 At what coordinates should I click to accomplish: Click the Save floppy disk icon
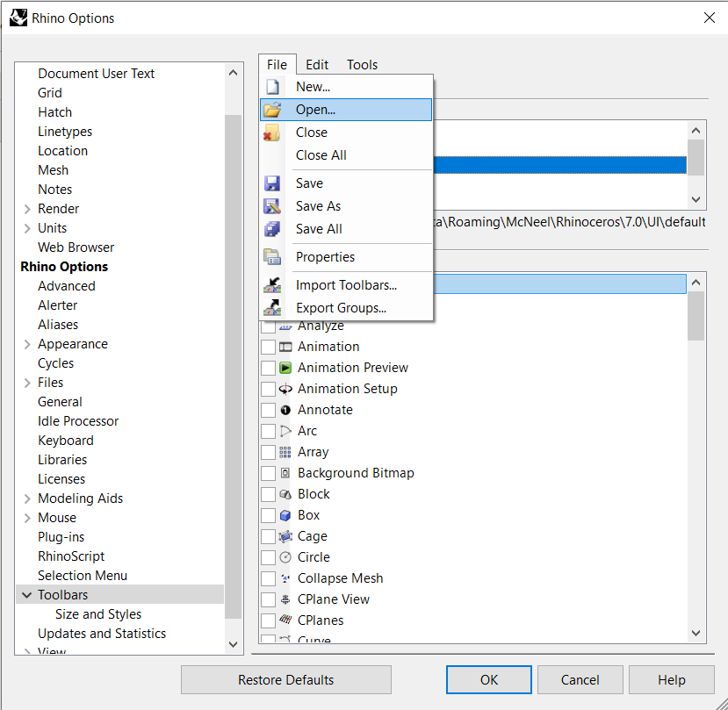(x=272, y=183)
